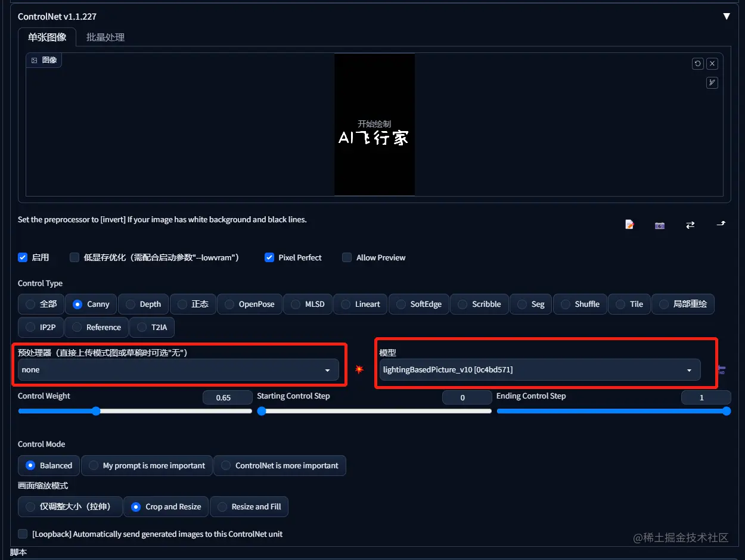Select My prompt is more important

(147, 465)
